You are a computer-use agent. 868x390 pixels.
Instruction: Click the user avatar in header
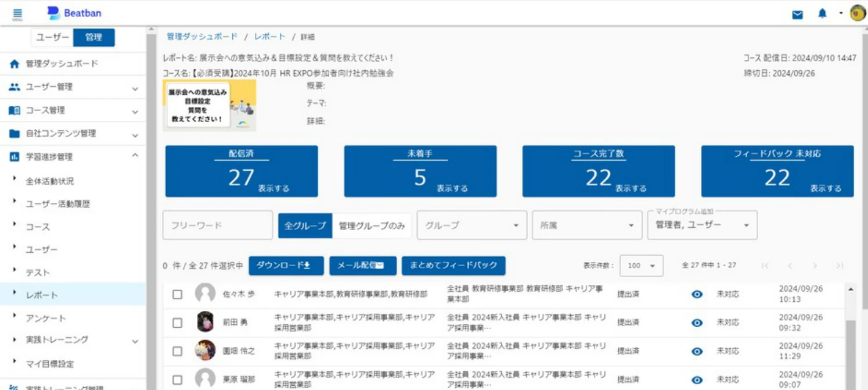coord(858,13)
